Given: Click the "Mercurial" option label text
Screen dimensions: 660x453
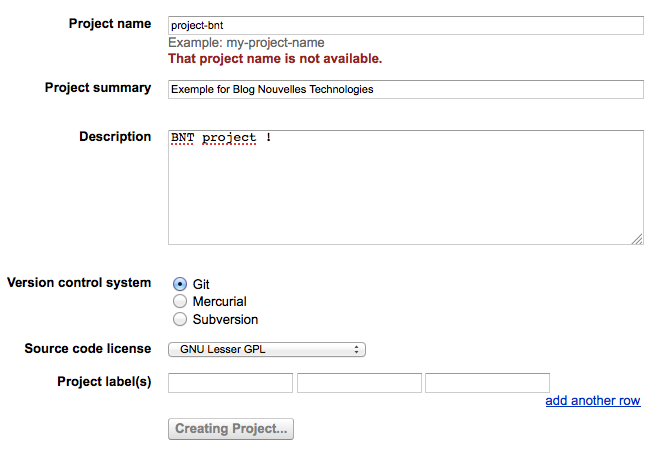Looking at the screenshot, I should pos(219,301).
